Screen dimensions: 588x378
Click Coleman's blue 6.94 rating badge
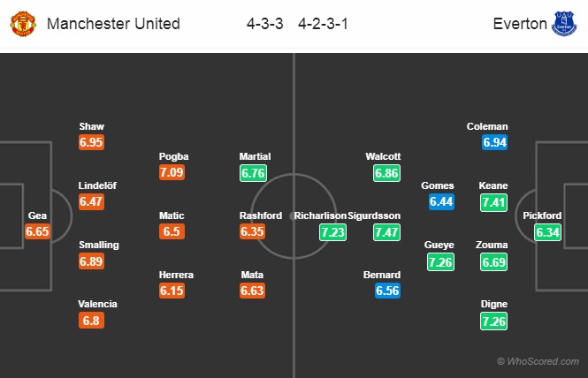pyautogui.click(x=494, y=142)
